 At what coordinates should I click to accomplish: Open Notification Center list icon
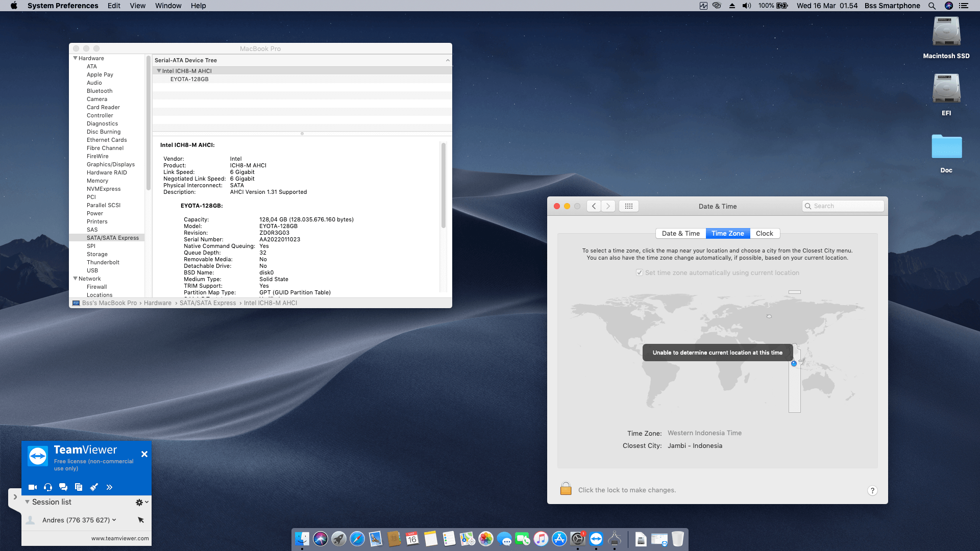tap(964, 6)
